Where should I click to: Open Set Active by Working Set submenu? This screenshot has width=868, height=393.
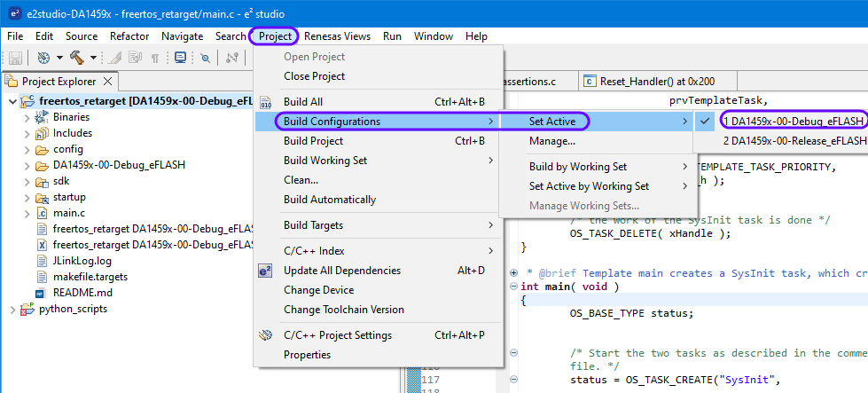(x=598, y=186)
